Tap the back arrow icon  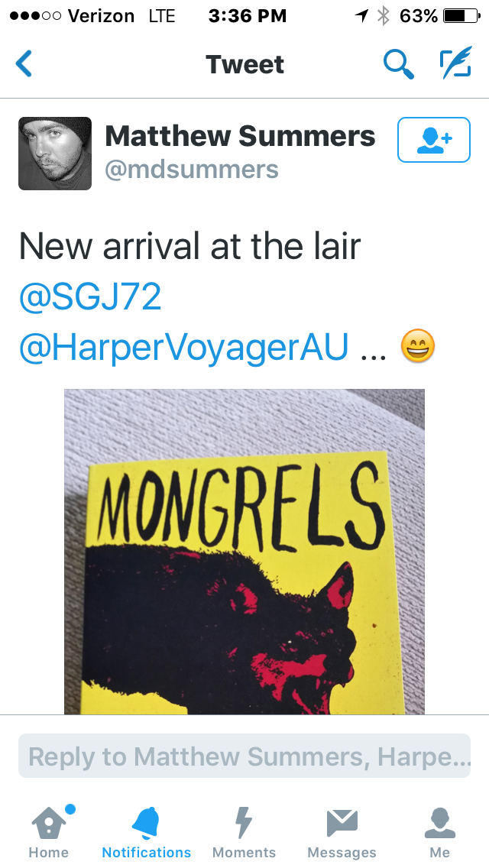coord(24,63)
